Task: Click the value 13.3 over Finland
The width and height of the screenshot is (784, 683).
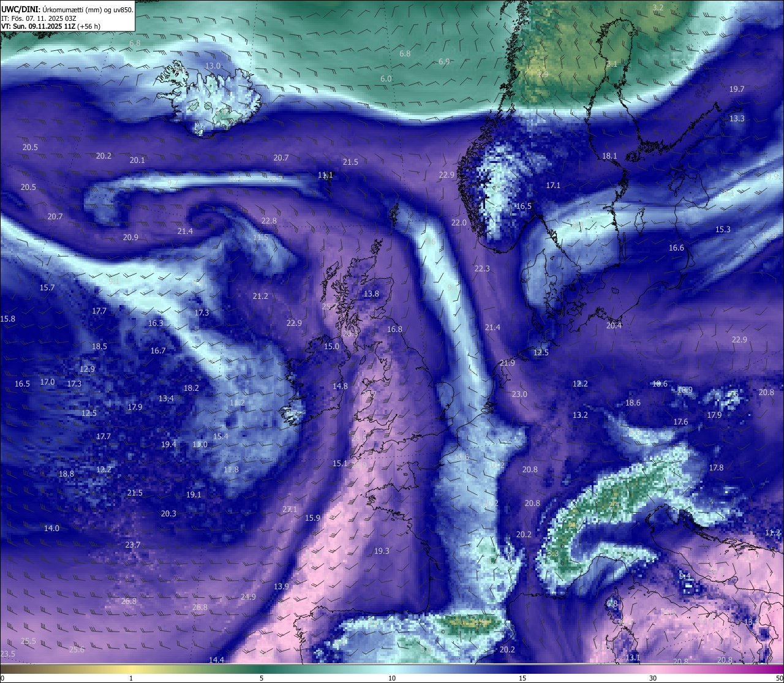Action: [737, 118]
